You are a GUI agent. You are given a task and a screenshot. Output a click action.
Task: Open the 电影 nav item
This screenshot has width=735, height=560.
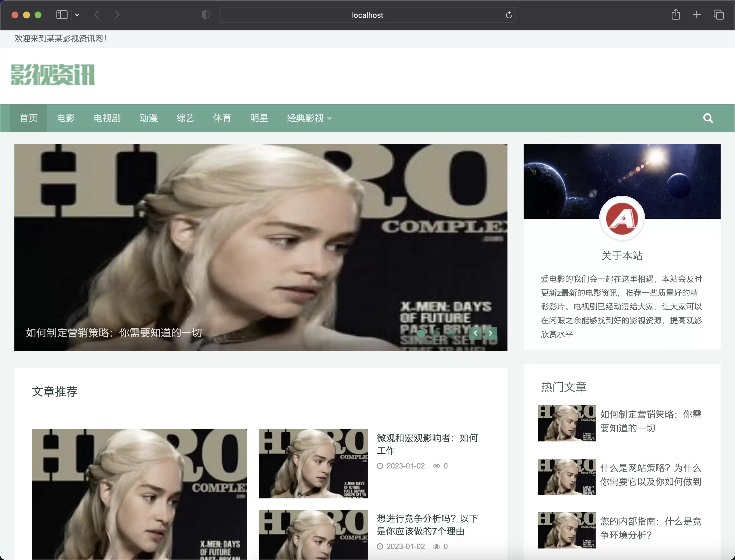[66, 118]
